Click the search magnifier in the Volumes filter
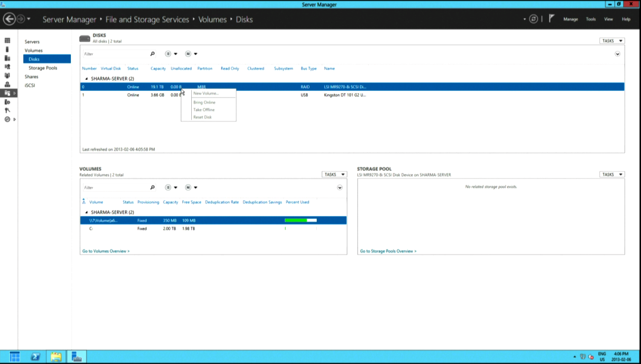 [x=152, y=188]
